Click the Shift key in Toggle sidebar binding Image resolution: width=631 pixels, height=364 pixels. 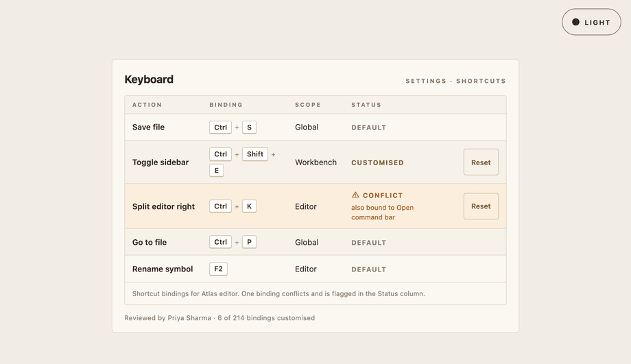point(255,154)
